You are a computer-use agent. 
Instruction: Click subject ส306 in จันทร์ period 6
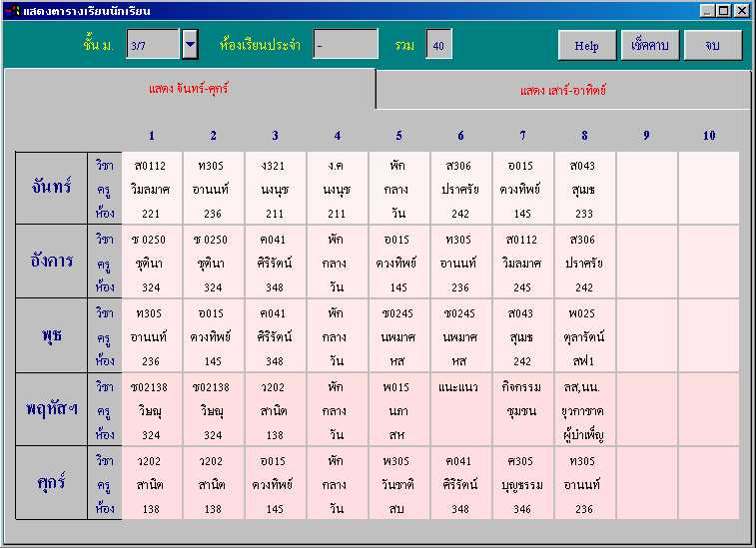tap(458, 166)
